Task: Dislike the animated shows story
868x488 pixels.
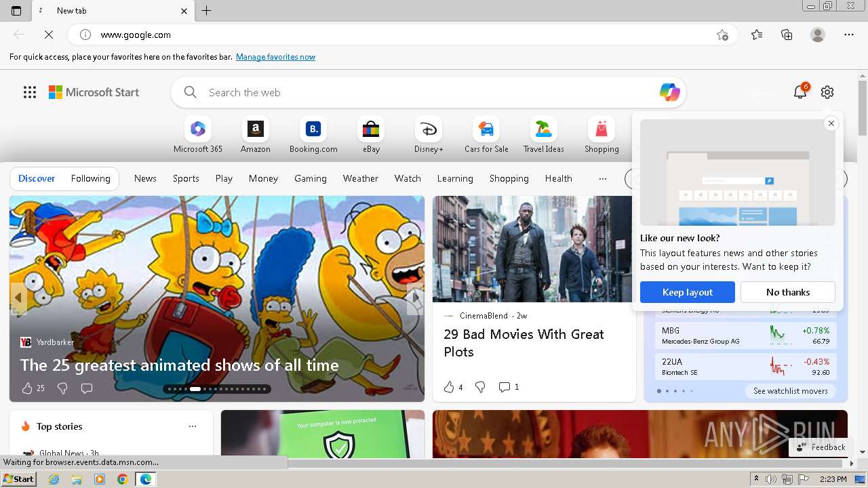Action: (62, 388)
